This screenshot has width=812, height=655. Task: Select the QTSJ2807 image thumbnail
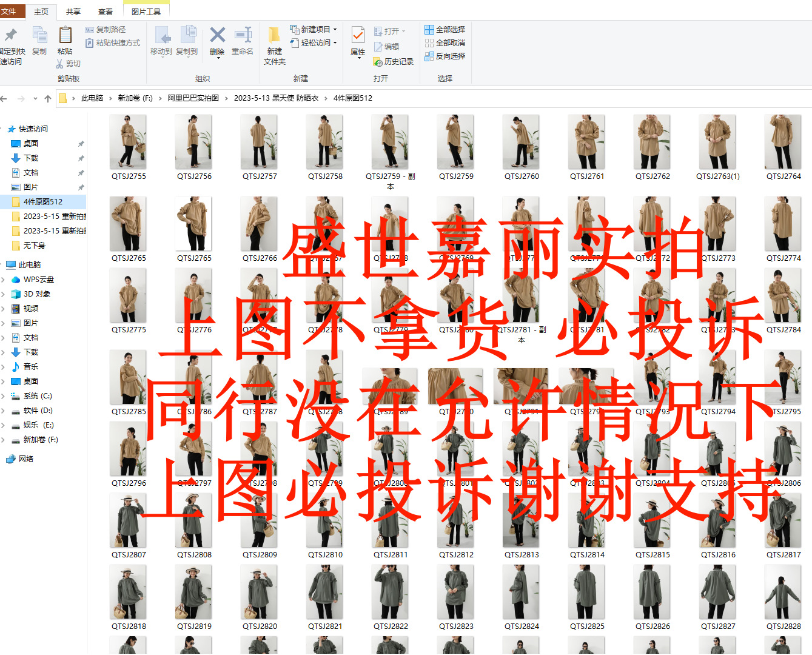[129, 520]
